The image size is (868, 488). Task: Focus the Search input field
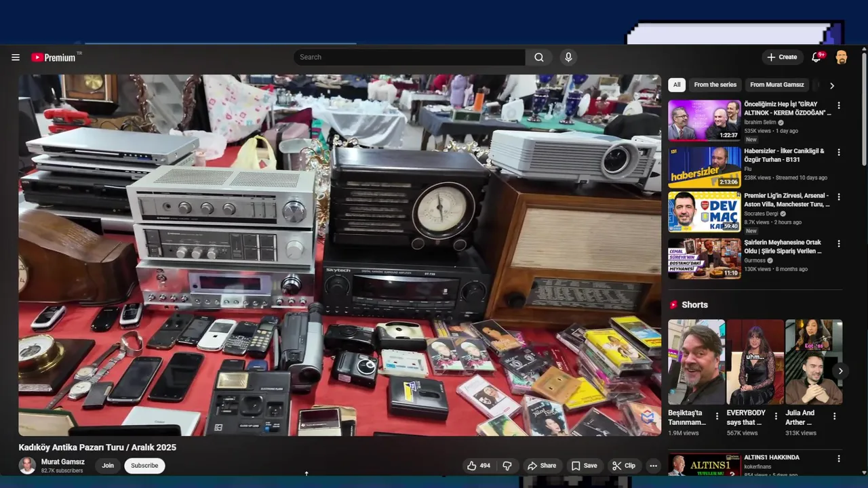click(410, 58)
